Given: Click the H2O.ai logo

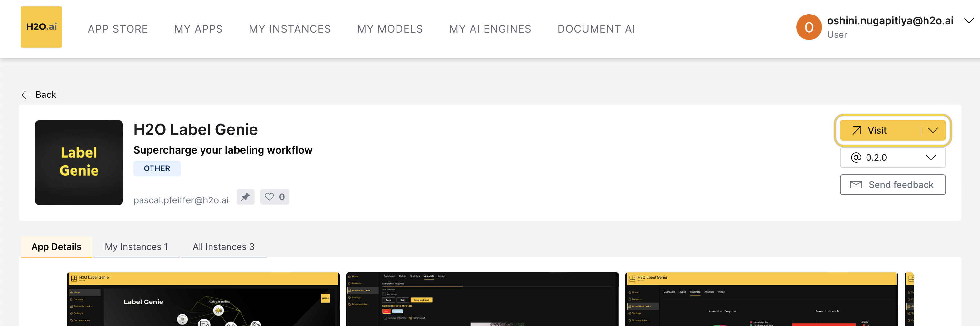Looking at the screenshot, I should pos(41,27).
